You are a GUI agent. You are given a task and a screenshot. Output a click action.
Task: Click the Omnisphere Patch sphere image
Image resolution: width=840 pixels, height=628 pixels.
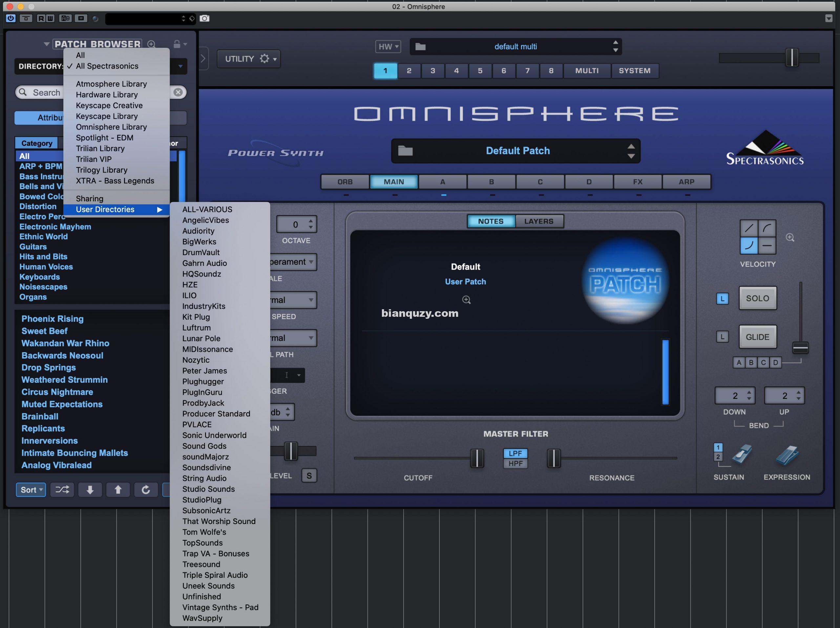coord(625,280)
